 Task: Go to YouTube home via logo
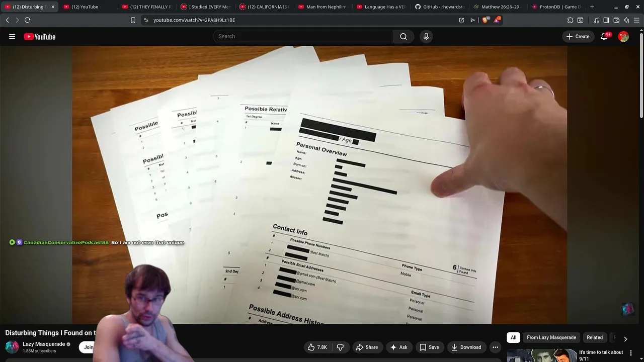[40, 37]
